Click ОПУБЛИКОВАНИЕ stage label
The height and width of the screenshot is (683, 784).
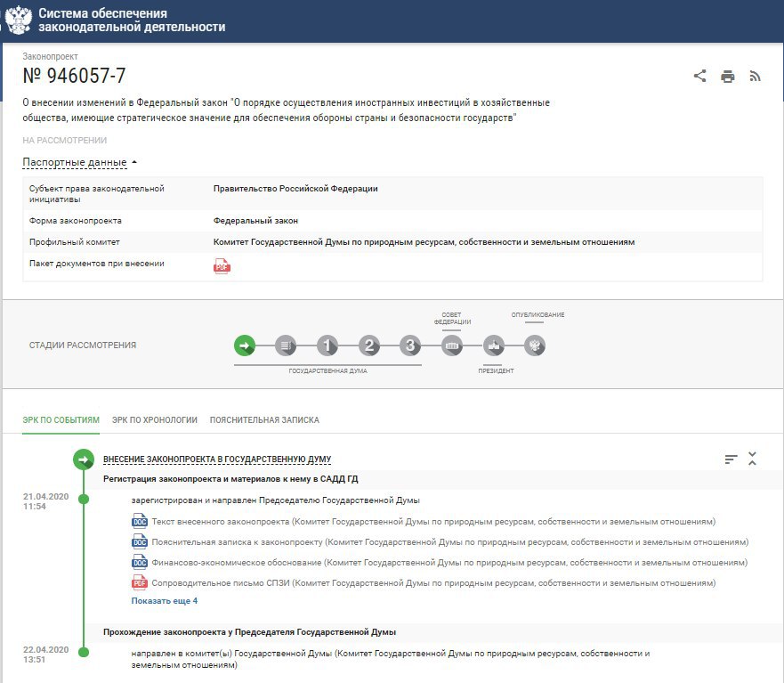pyautogui.click(x=537, y=314)
